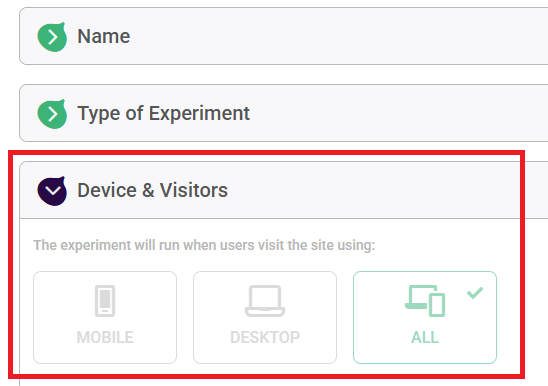Choose the ALL text label

(425, 337)
